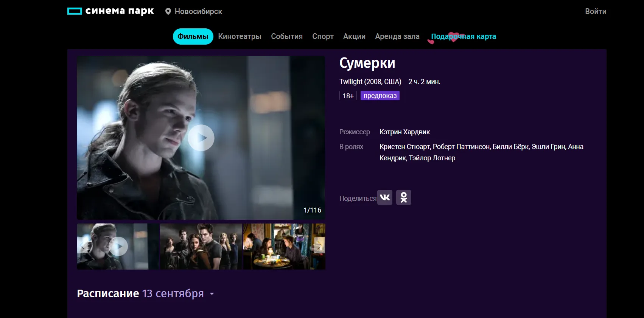Click the предпоказ badge
This screenshot has height=318, width=644.
380,96
